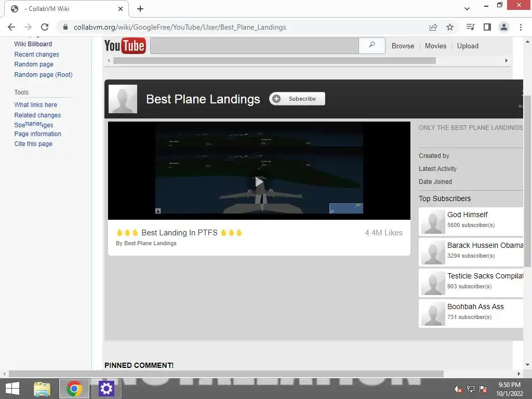Click the bottom scrollbar right arrow
The image size is (532, 399).
519,374
